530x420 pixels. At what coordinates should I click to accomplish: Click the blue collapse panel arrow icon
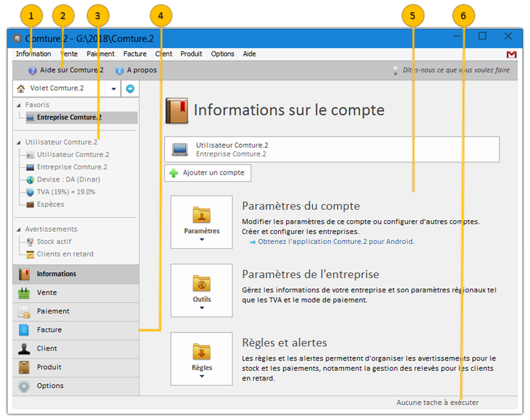click(x=130, y=88)
